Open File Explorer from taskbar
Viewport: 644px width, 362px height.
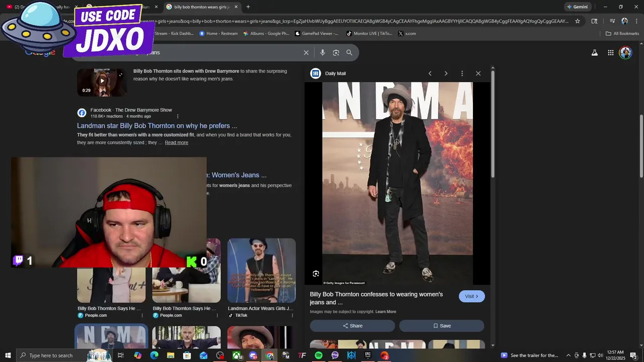click(x=171, y=355)
